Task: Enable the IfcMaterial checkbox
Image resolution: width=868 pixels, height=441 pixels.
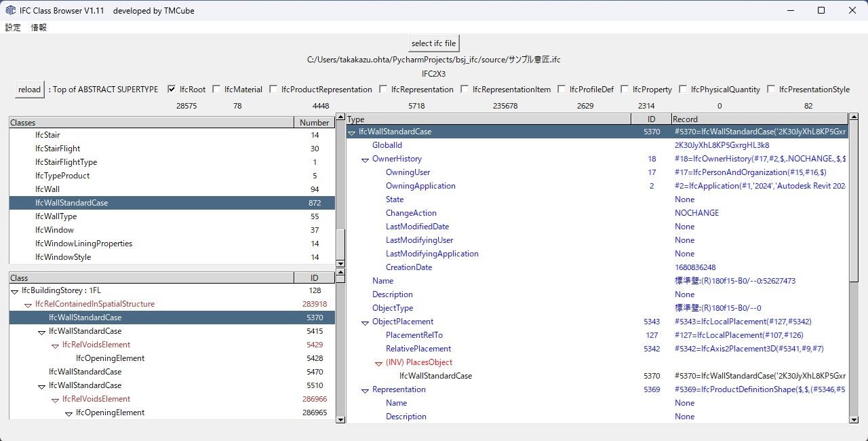Action: (x=216, y=89)
